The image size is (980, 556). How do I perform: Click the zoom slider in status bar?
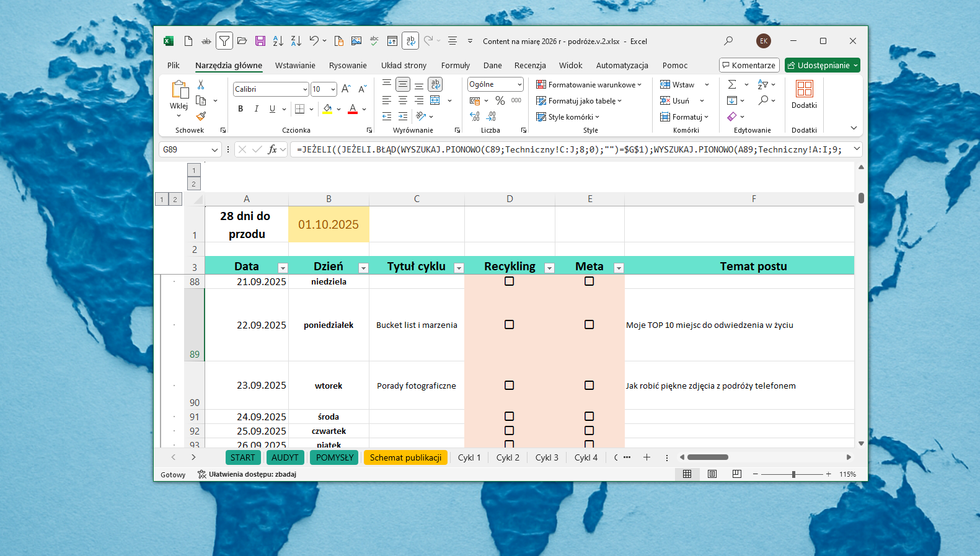[793, 474]
